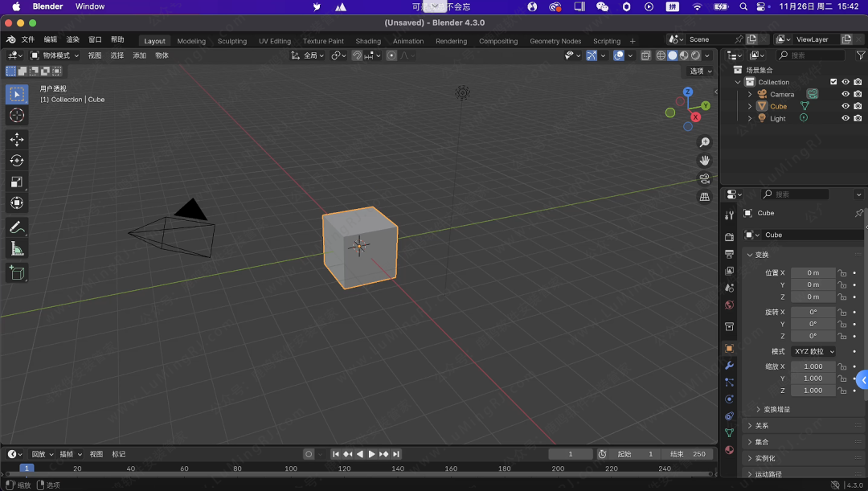Select the Rotate tool
Screen dimensions: 868x491
(17, 161)
